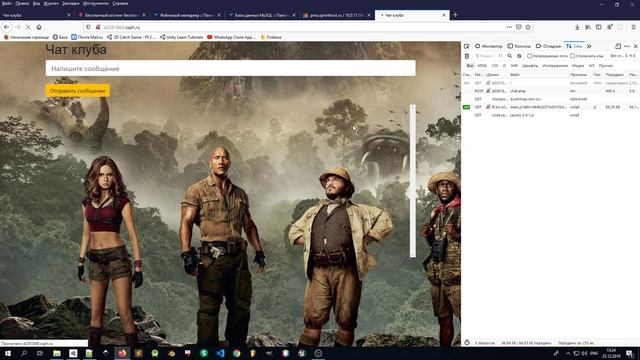Screen dimensions: 640x360
Task: Click the yellow send message button
Action: pyautogui.click(x=78, y=91)
